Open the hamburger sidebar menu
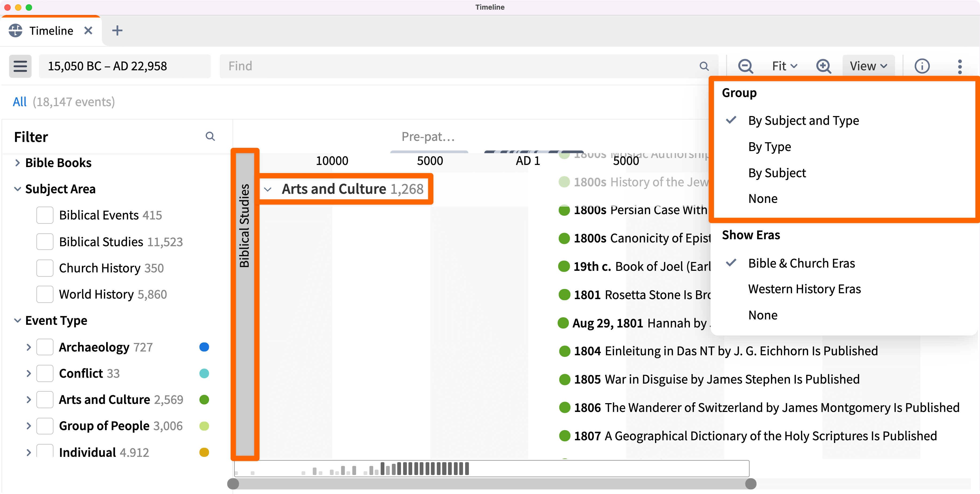 pyautogui.click(x=20, y=66)
